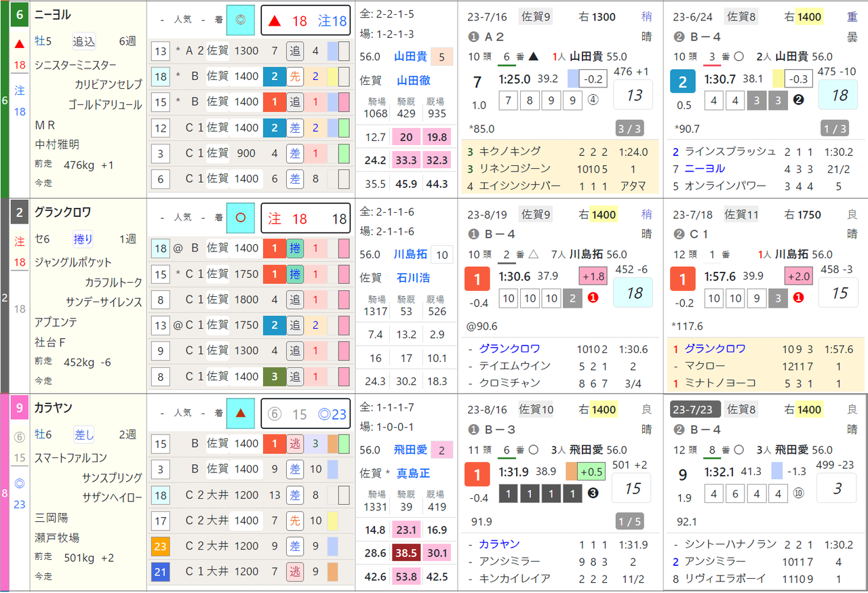
Task: Click the blue 21 index box in カラヤン's history
Action: [161, 572]
